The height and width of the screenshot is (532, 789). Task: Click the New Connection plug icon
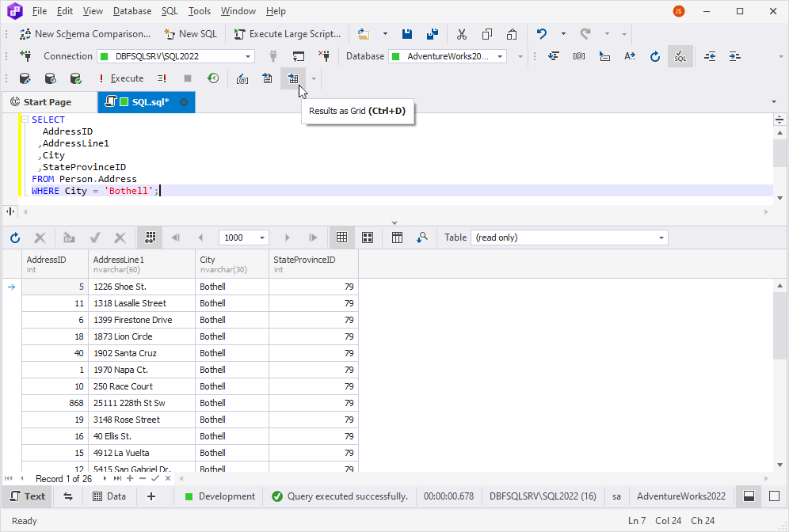(25, 56)
